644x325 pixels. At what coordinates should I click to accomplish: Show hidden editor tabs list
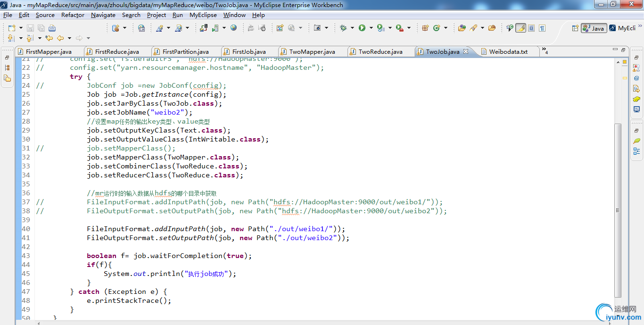point(545,50)
